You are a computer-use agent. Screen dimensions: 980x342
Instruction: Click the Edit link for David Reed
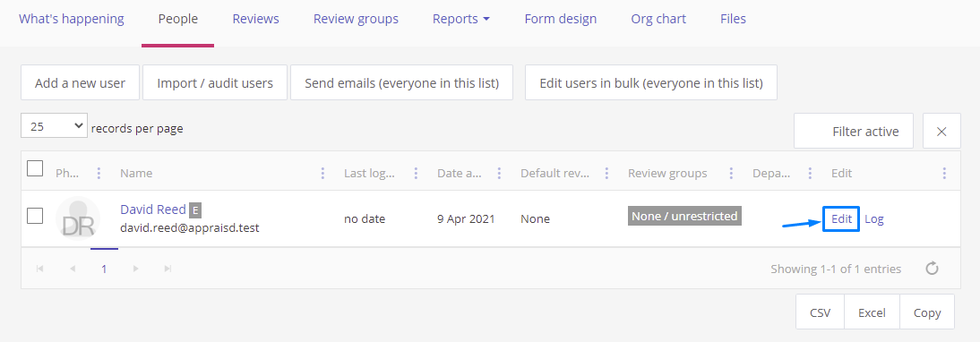[841, 219]
